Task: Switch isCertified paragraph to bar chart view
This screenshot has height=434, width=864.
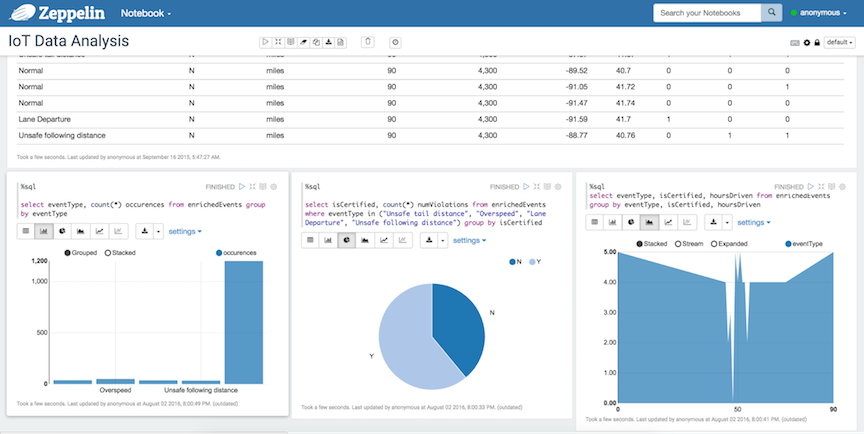Action: pos(330,240)
